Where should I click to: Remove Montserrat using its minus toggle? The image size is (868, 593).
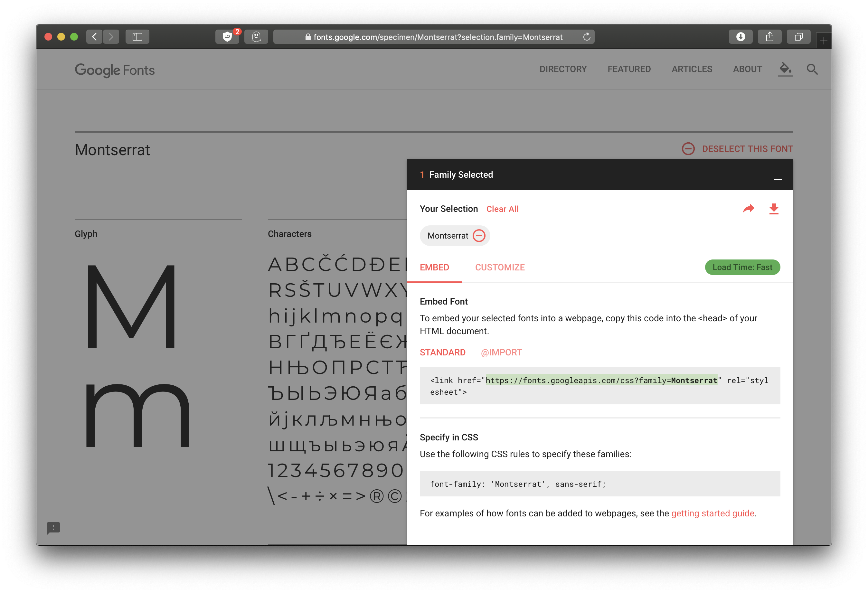click(479, 236)
